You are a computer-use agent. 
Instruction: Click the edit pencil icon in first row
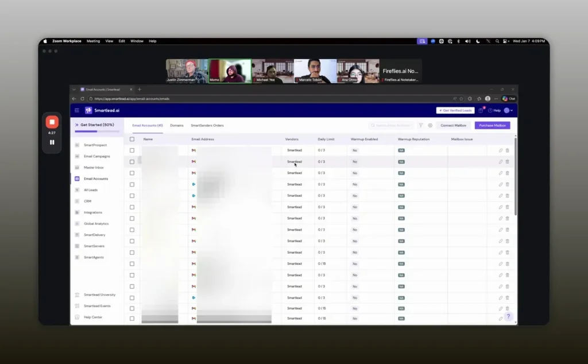501,150
